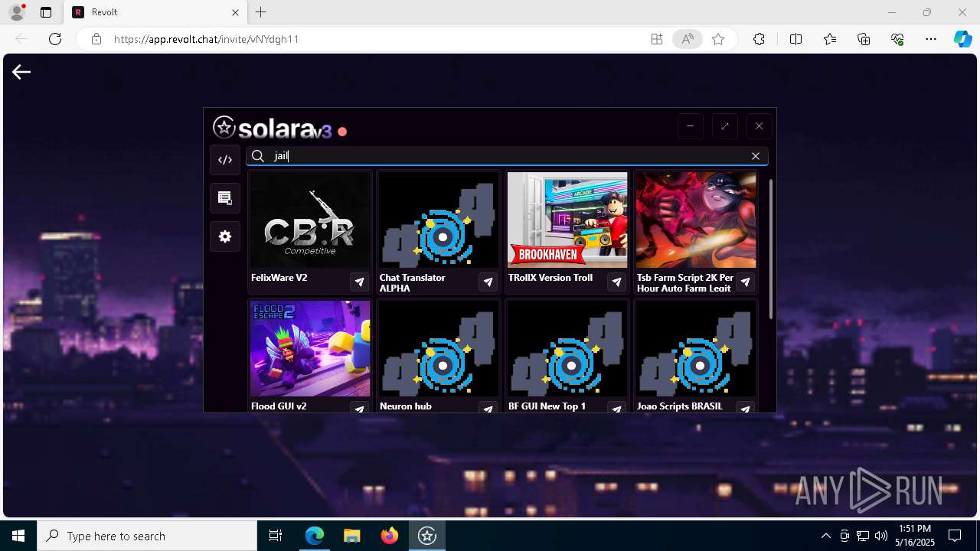The width and height of the screenshot is (980, 551).
Task: Run the Tsb Farm Script
Action: tap(745, 282)
